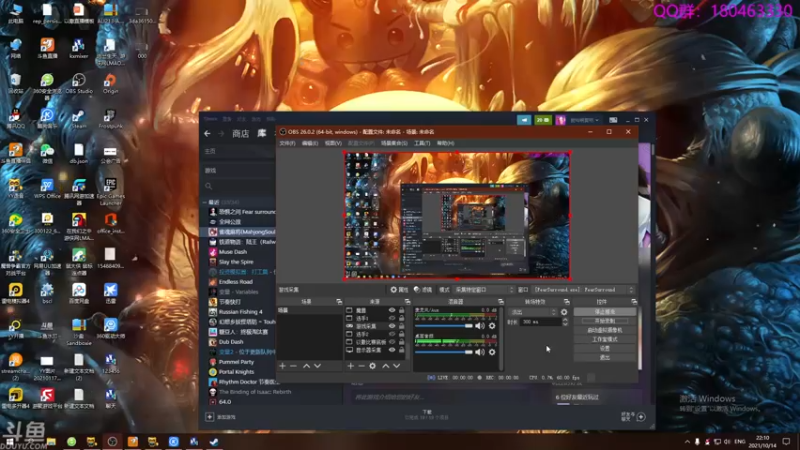Toggle visibility eye for 选手1 source
The height and width of the screenshot is (450, 800).
pos(392,318)
